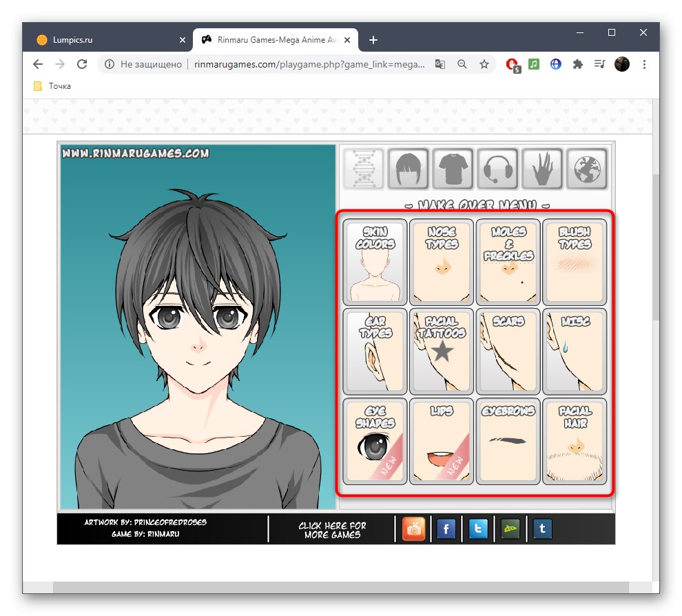Click the rinmarugames.com address bar
Image resolution: width=682 pixels, height=616 pixels.
click(309, 64)
